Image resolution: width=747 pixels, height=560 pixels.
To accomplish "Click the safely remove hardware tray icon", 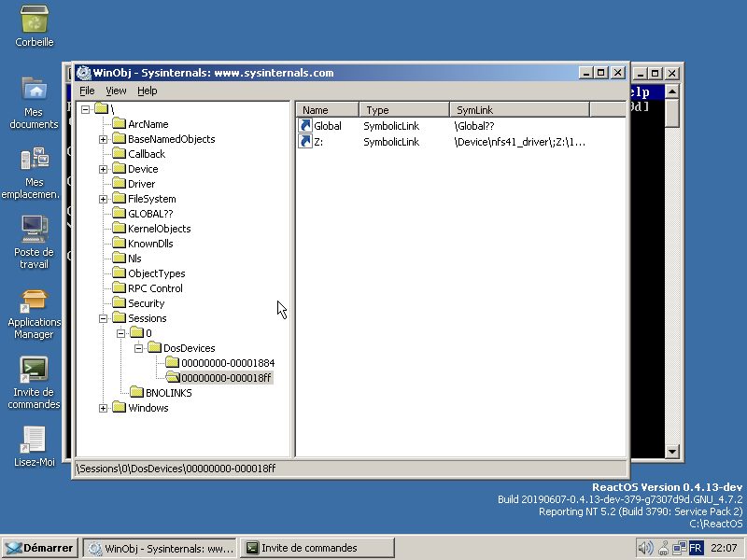I will [x=663, y=548].
